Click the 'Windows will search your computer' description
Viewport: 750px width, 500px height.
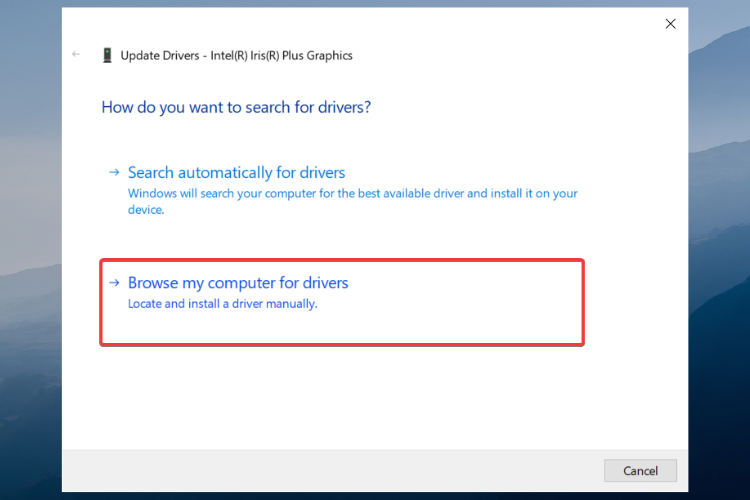click(x=353, y=201)
